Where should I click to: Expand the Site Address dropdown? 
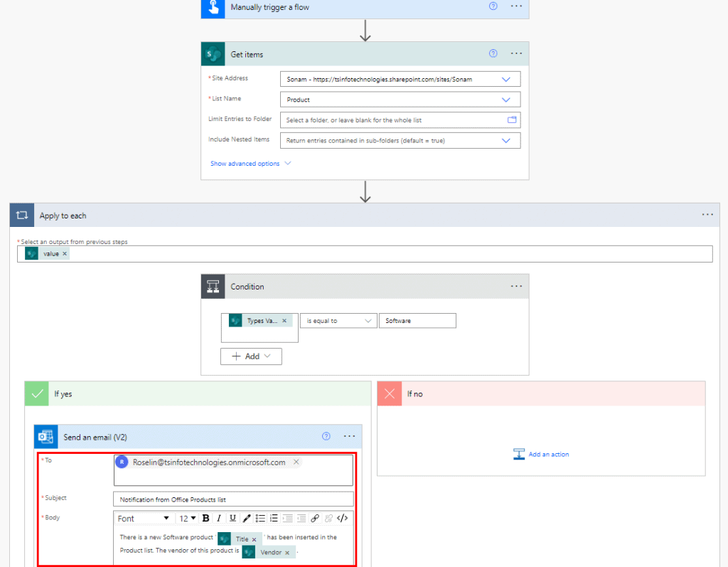506,80
